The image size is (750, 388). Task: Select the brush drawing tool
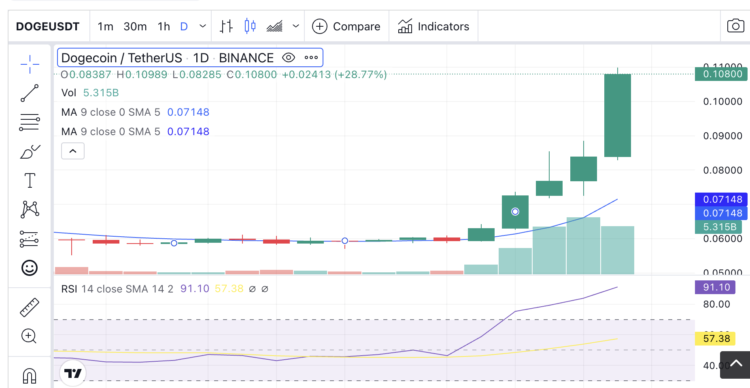[x=30, y=152]
